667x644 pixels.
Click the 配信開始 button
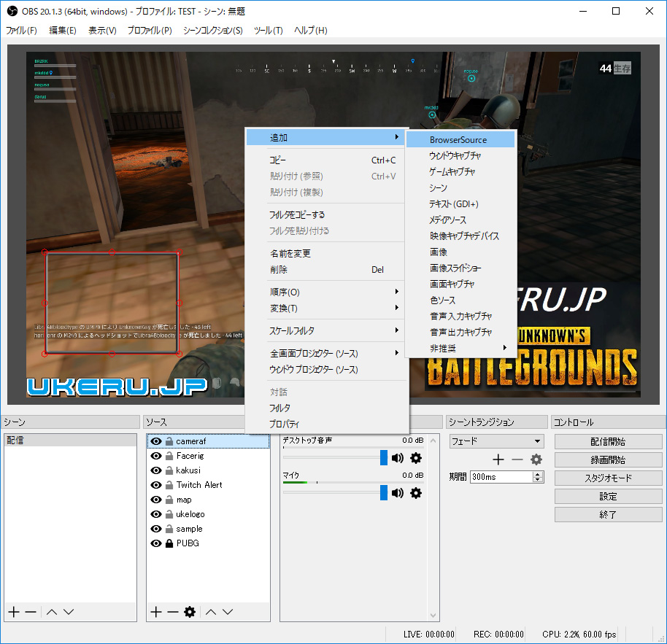[608, 442]
